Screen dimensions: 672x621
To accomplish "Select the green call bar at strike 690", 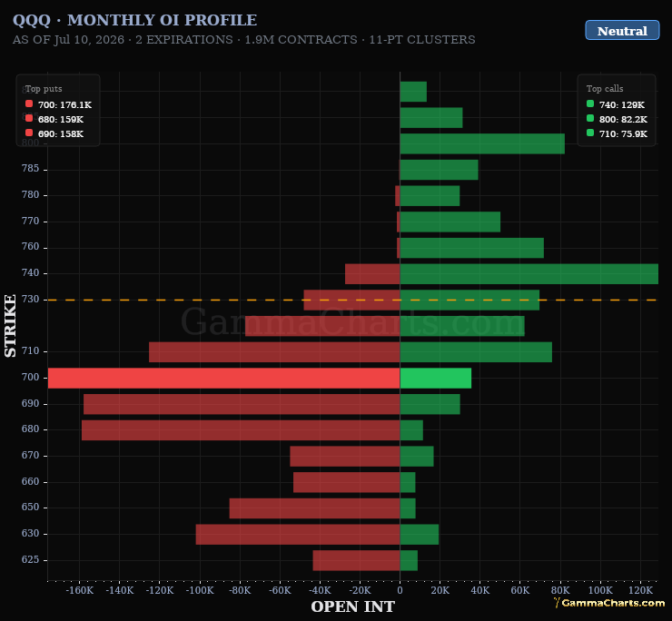I will [x=430, y=404].
